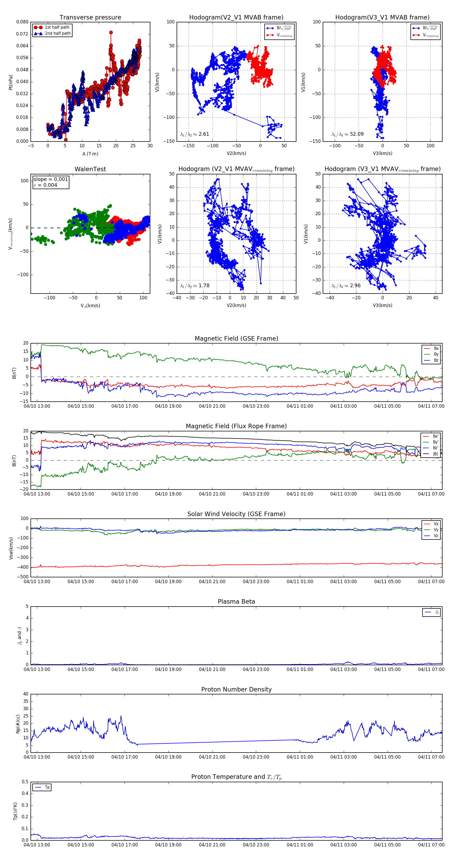This screenshot has height=868, width=473.
Task: Click the "Transverse pressure" plot title
Action: [90, 18]
